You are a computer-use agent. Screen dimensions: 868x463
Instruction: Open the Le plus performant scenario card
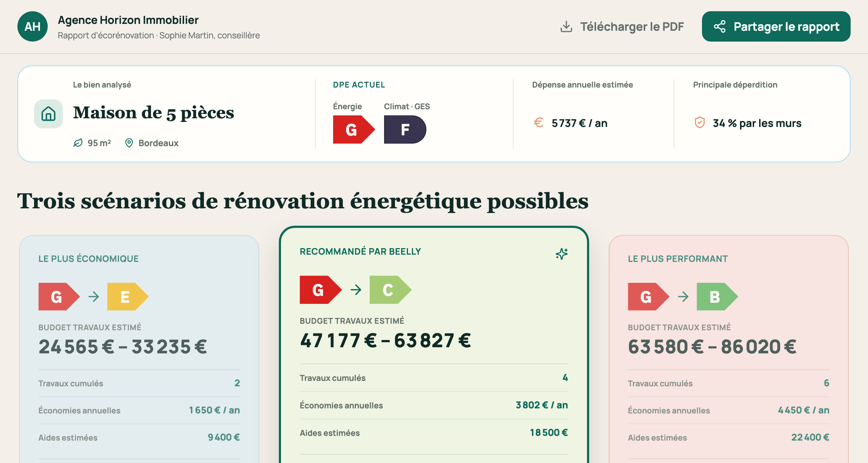[x=729, y=349]
